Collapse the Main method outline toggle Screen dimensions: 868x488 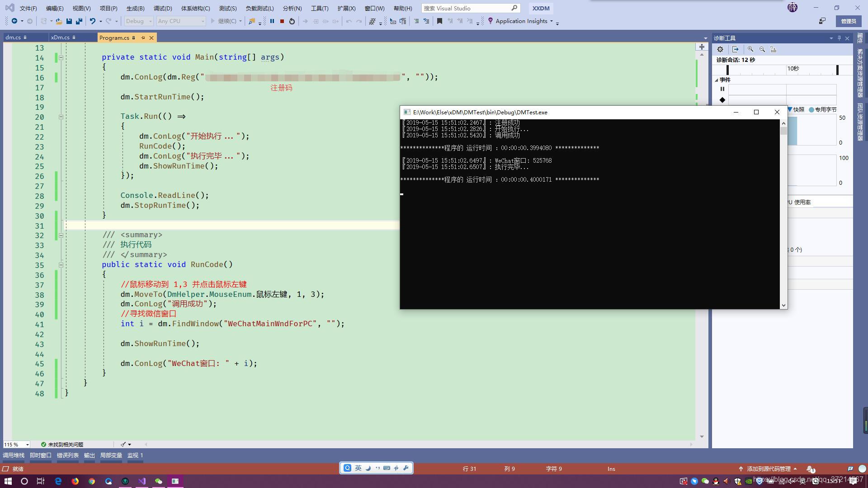click(61, 57)
